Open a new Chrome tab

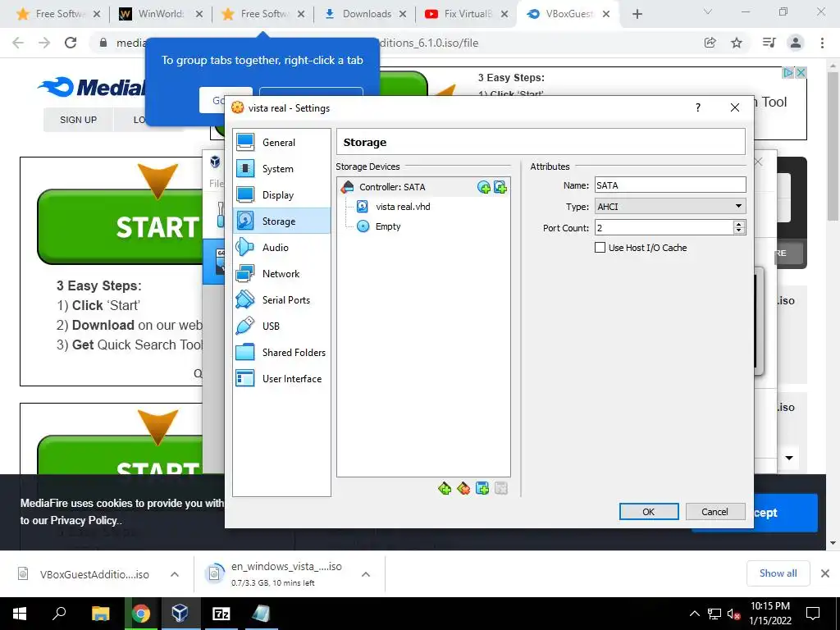click(637, 14)
